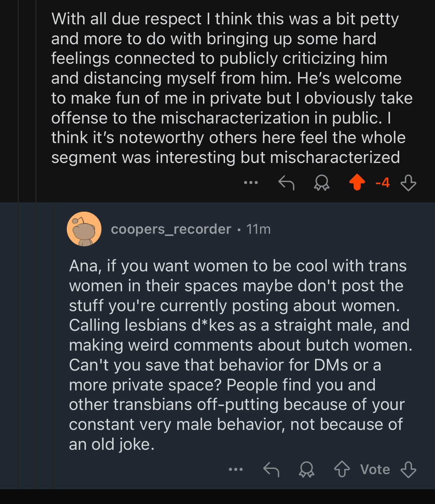Upvote coopers_recorder's comment
Viewport: 435px width, 504px height.
click(x=342, y=469)
